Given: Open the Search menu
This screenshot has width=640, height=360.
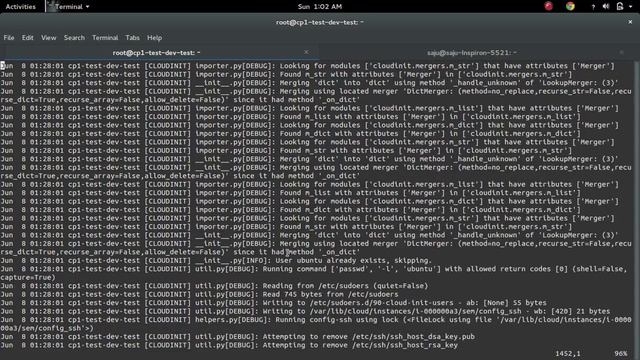Looking at the screenshot, I should pos(74,38).
